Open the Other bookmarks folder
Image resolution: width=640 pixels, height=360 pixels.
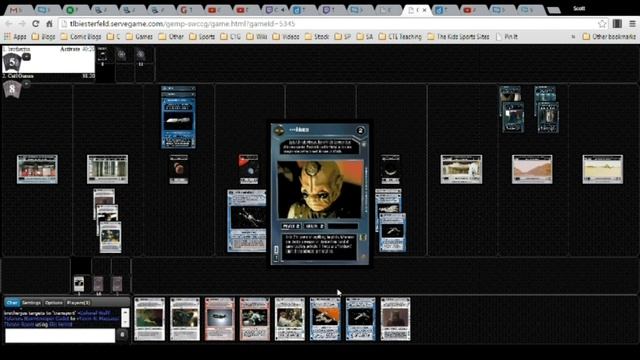[609, 37]
